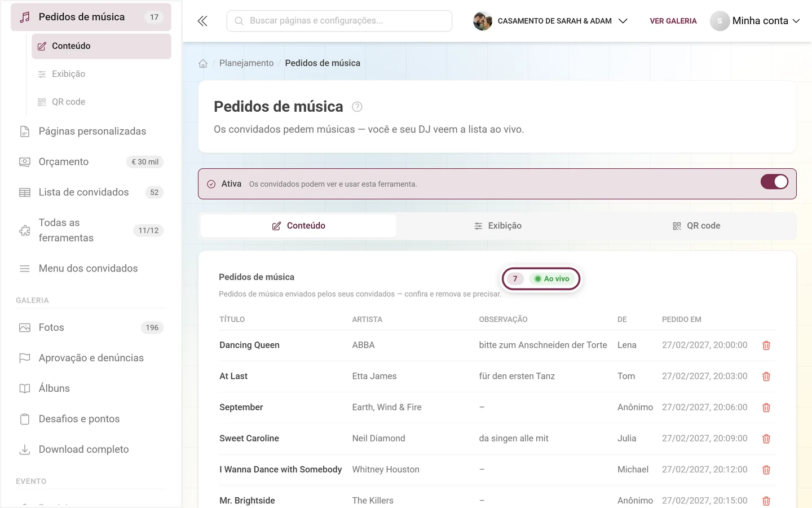Image resolution: width=812 pixels, height=508 pixels.
Task: Remove the September song request
Action: 766,408
